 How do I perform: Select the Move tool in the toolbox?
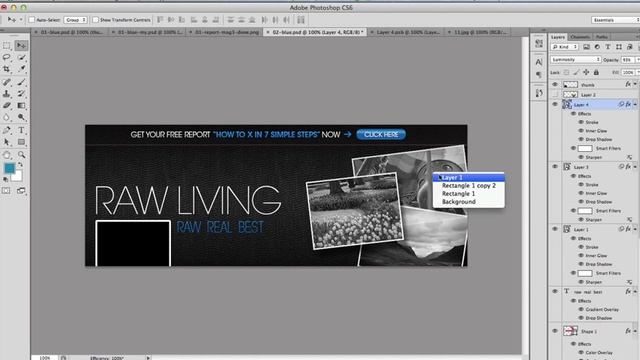[21, 45]
